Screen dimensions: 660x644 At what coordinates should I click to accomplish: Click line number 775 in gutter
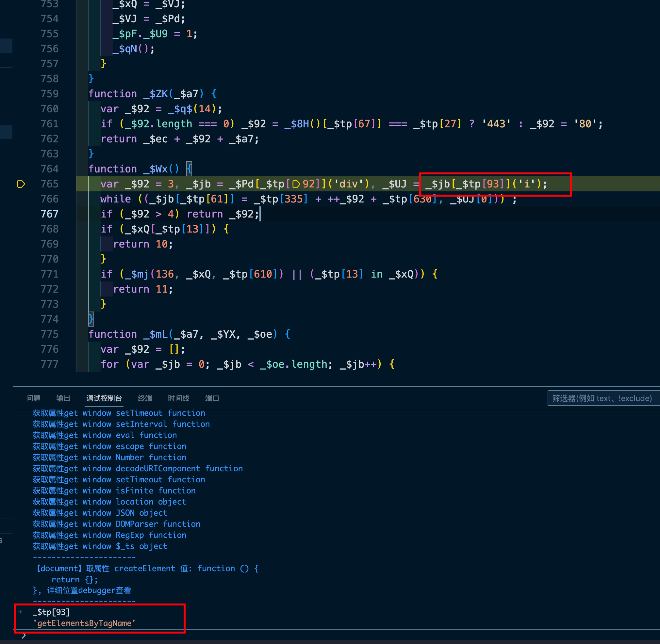pyautogui.click(x=49, y=334)
